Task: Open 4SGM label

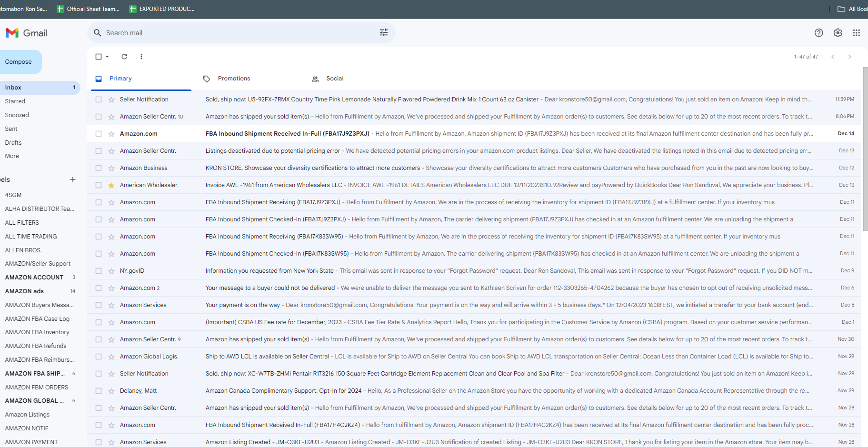Action: (13, 195)
